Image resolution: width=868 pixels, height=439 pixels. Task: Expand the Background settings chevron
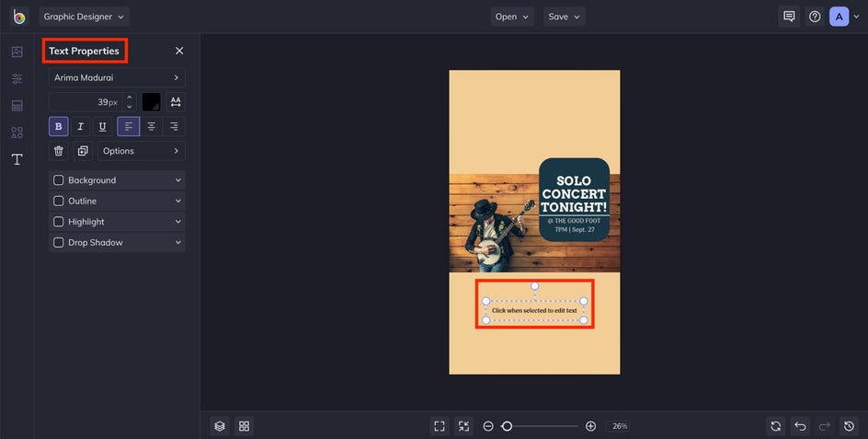click(x=178, y=180)
